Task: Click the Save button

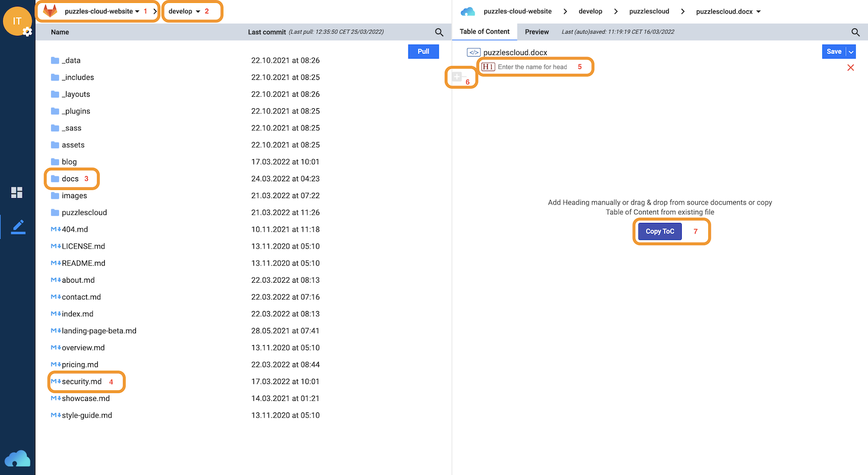Action: 834,52
